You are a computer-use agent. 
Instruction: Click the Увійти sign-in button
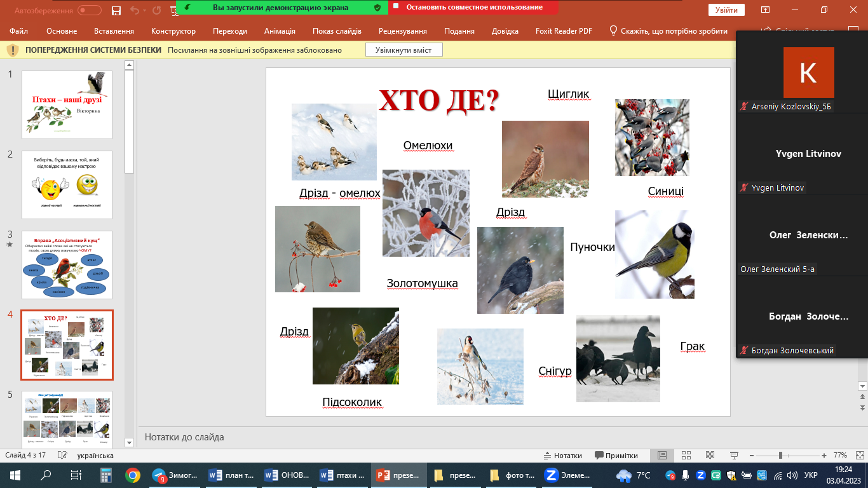[x=726, y=10]
